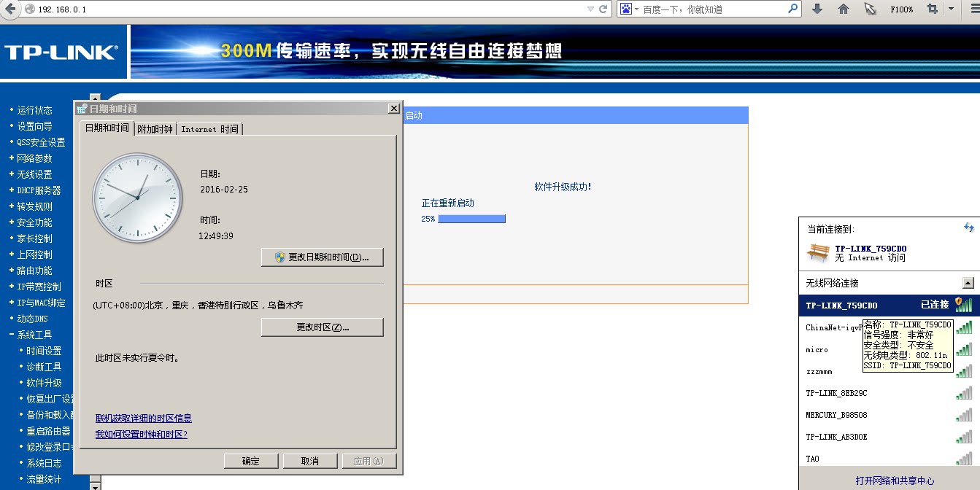Cancel the date and time dialog with 取消
The height and width of the screenshot is (490, 980).
(310, 461)
